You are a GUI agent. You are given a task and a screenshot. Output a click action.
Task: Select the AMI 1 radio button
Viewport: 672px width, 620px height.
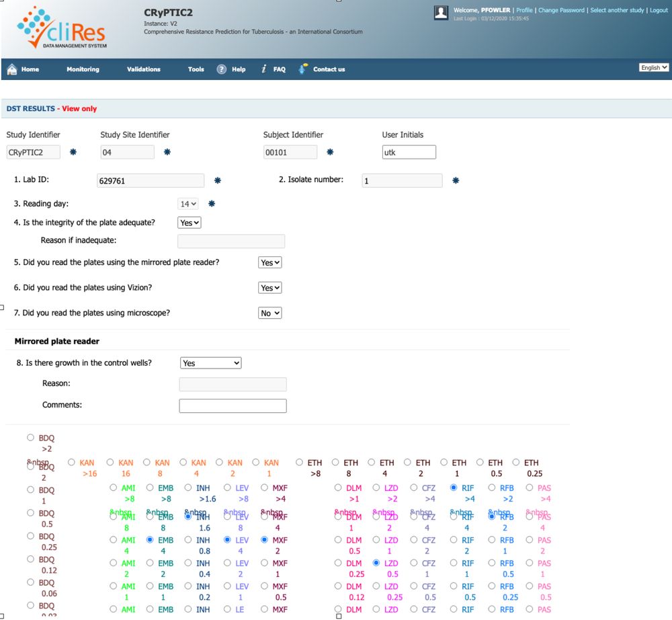[113, 586]
